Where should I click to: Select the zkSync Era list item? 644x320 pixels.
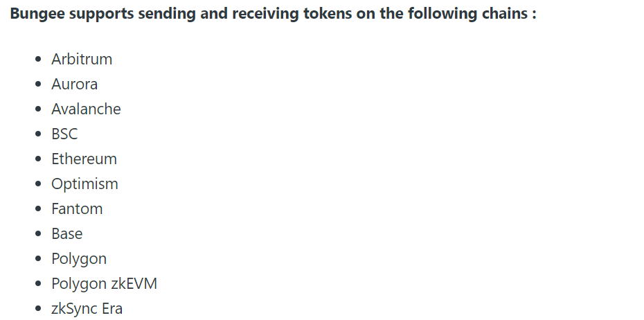(87, 309)
